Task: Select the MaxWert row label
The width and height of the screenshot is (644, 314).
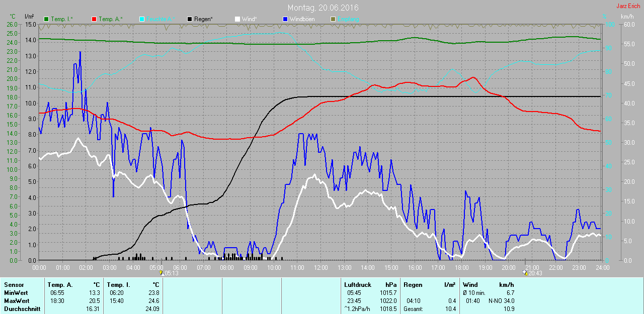Action: (x=17, y=301)
